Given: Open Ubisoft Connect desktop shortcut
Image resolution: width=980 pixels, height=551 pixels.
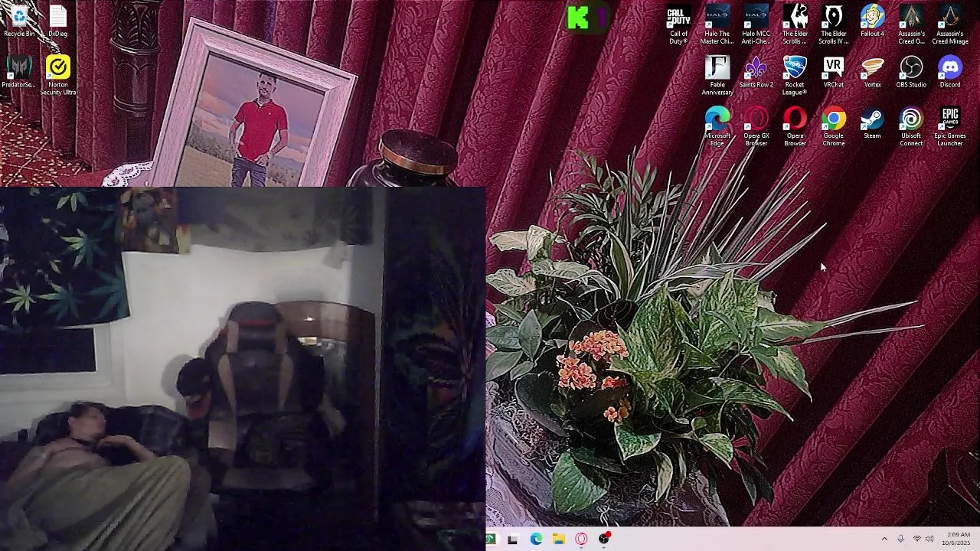Looking at the screenshot, I should (911, 127).
